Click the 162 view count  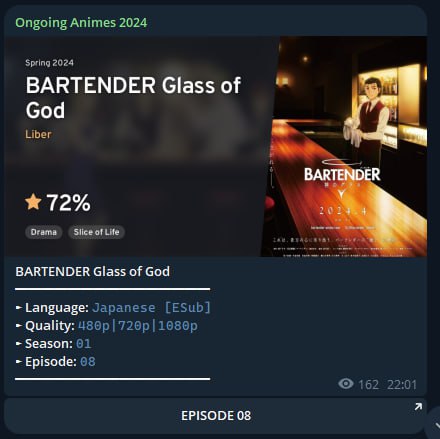point(368,385)
